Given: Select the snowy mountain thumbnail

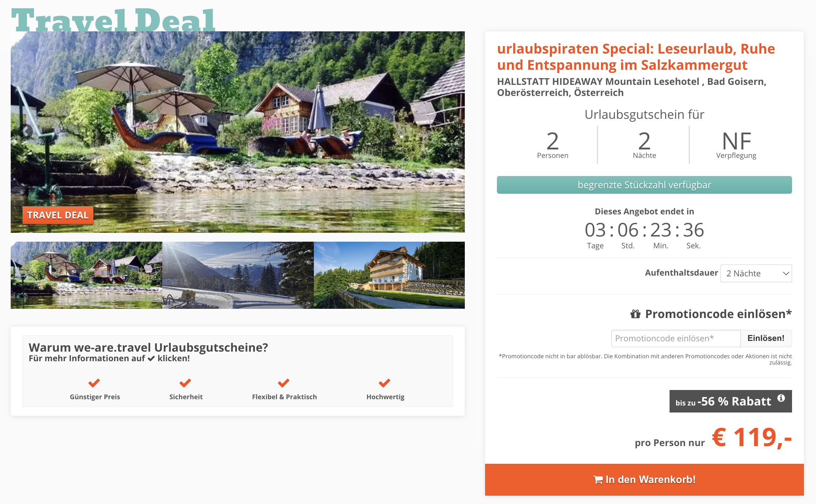Looking at the screenshot, I should 238,275.
